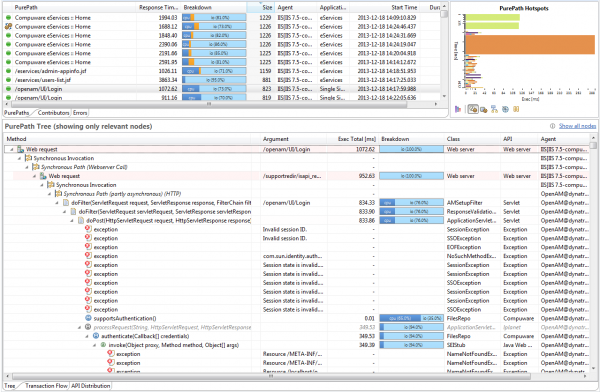Click the green dot of /eservices/users-list.jsf row
The image size is (600, 392).
point(8,80)
